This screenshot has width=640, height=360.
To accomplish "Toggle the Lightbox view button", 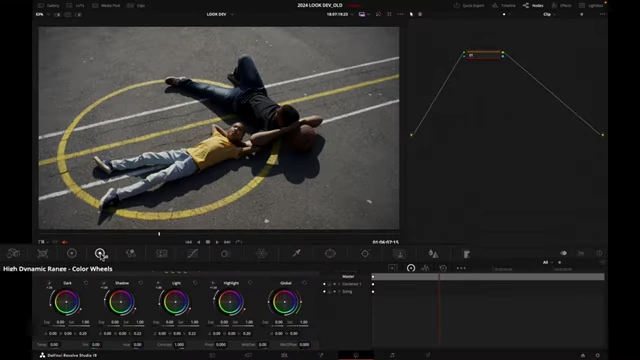I will coord(591,6).
